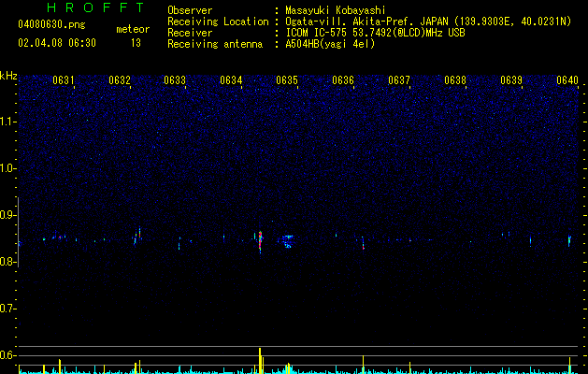Click the 0637 time marker
The width and height of the screenshot is (588, 374).
click(399, 80)
